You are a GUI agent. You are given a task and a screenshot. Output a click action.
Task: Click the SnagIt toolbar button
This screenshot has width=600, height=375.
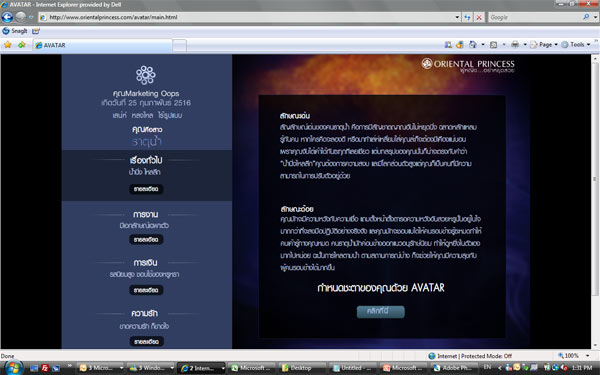[x=15, y=31]
